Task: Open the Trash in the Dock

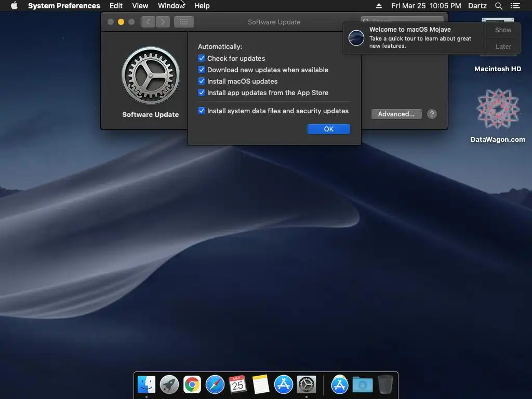Action: [x=385, y=384]
